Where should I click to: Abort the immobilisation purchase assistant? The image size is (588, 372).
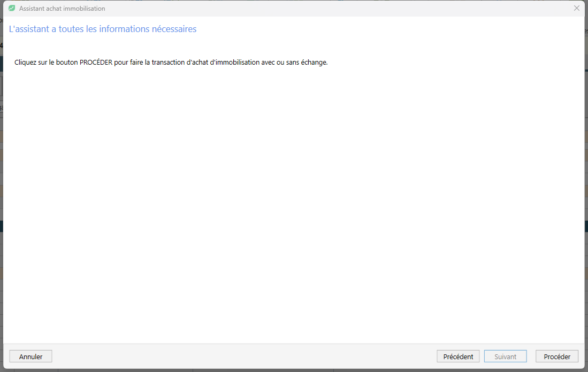click(30, 356)
